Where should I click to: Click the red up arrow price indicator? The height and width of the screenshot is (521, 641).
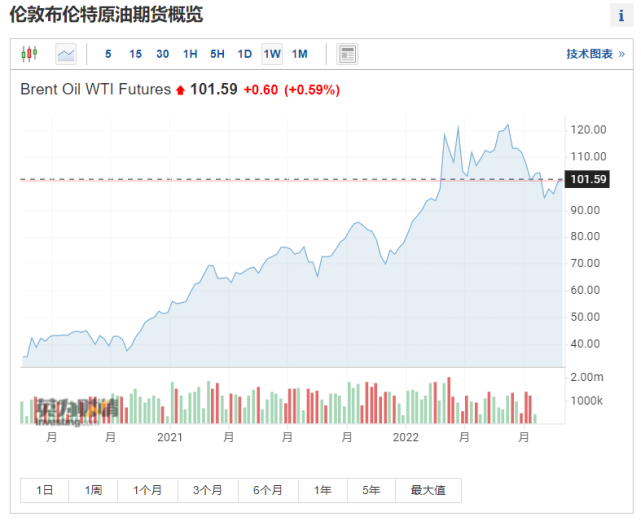point(180,90)
